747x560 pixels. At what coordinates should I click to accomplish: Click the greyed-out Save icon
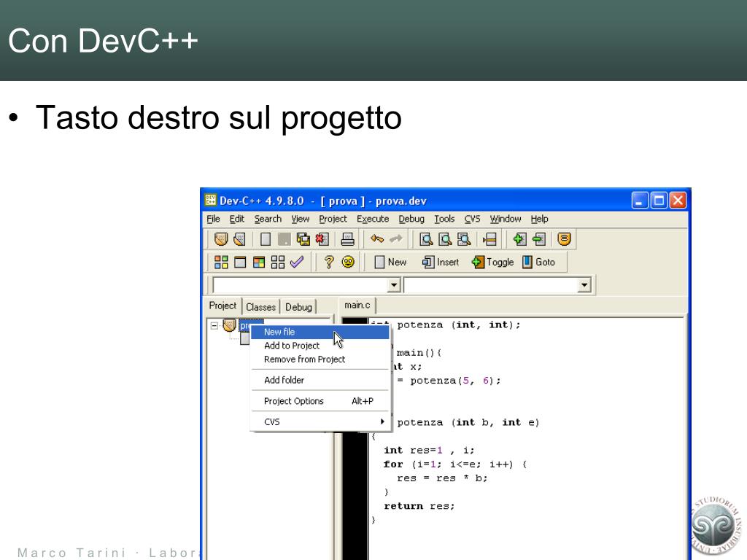[284, 239]
